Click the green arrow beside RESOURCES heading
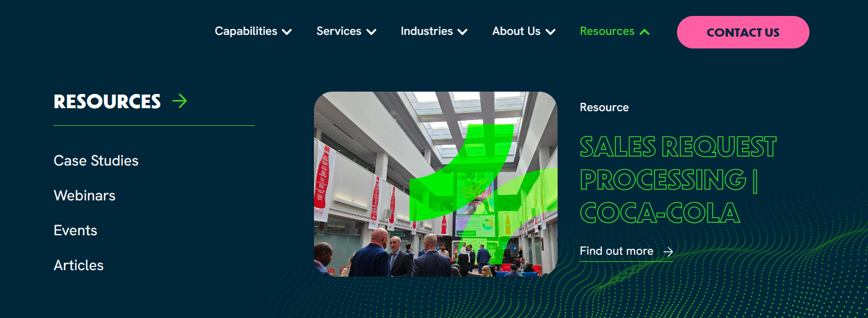The height and width of the screenshot is (318, 868). pos(180,101)
